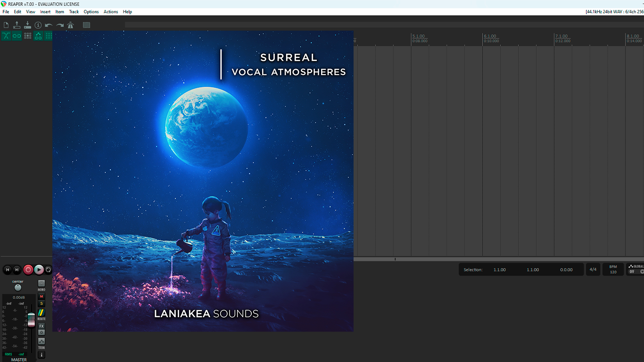Toggle auto-crossfade toolbar button
Image resolution: width=644 pixels, height=362 pixels.
point(6,36)
